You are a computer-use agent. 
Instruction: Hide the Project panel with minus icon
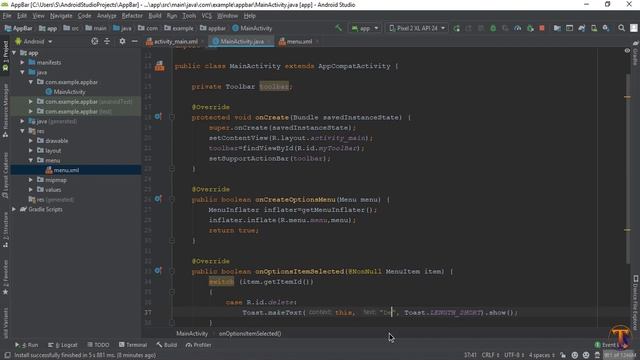pos(135,41)
